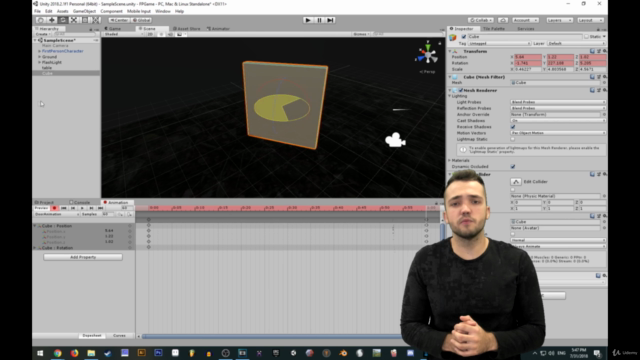Select the Move tool in the toolbar
640x360 pixels.
(x=52, y=20)
